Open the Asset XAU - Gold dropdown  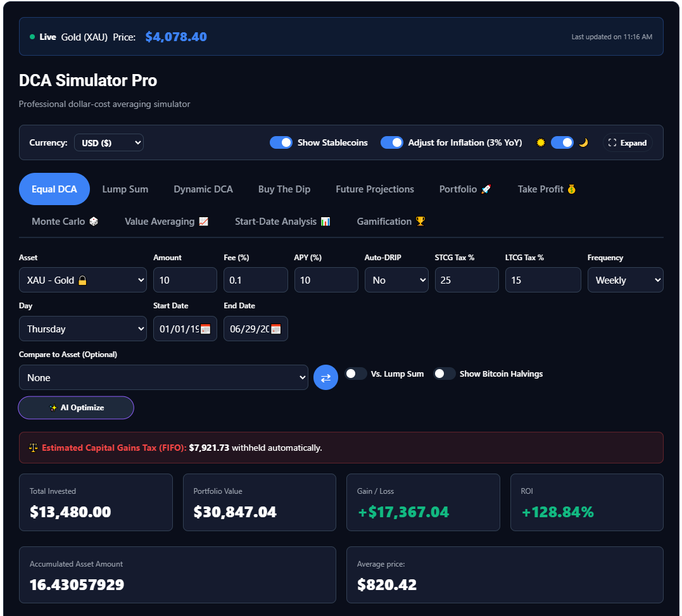coord(83,280)
